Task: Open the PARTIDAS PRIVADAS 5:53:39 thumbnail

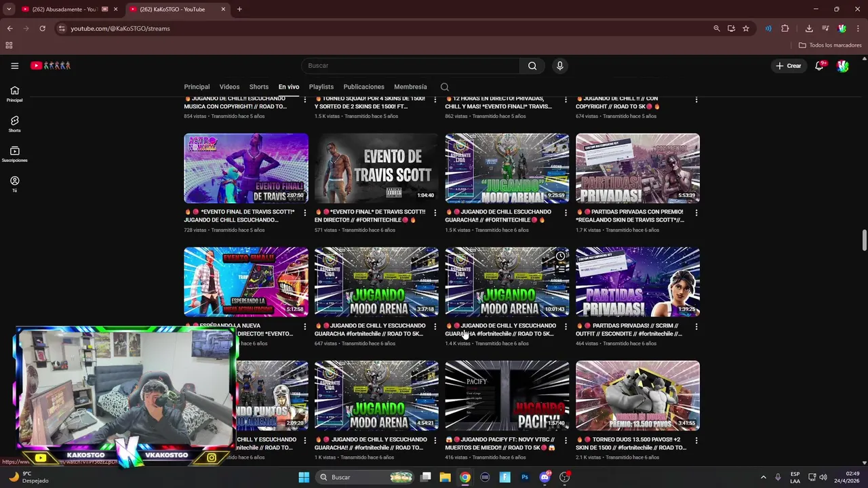Action: [x=637, y=168]
